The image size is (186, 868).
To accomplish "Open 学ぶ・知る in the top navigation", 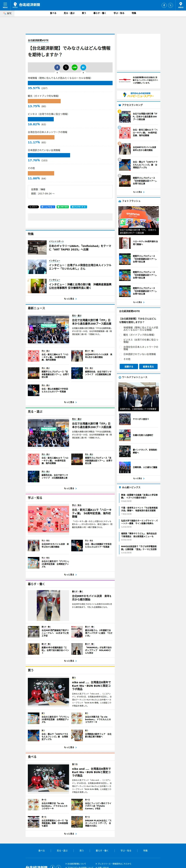I will pos(119,13).
